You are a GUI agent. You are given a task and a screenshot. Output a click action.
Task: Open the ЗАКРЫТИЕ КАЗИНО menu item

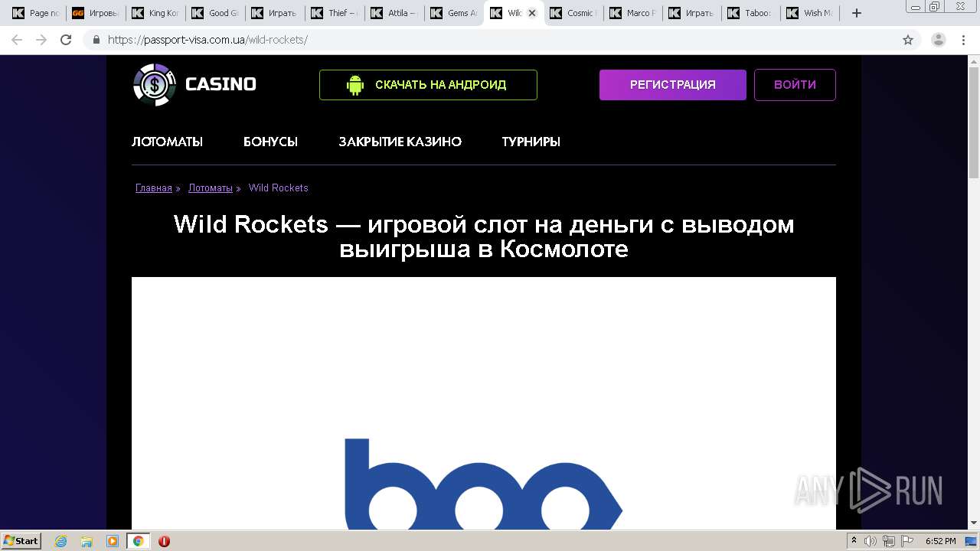tap(400, 142)
